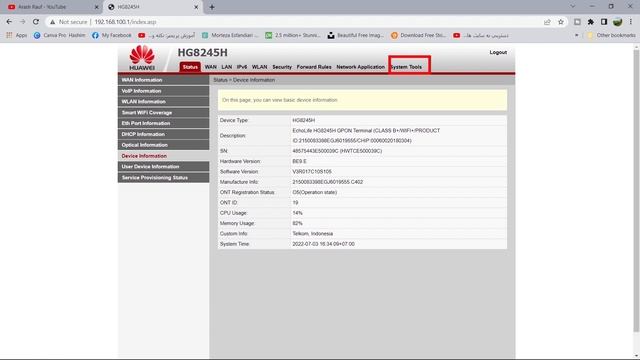
Task: Open Service Provisioning Status
Action: (x=164, y=178)
